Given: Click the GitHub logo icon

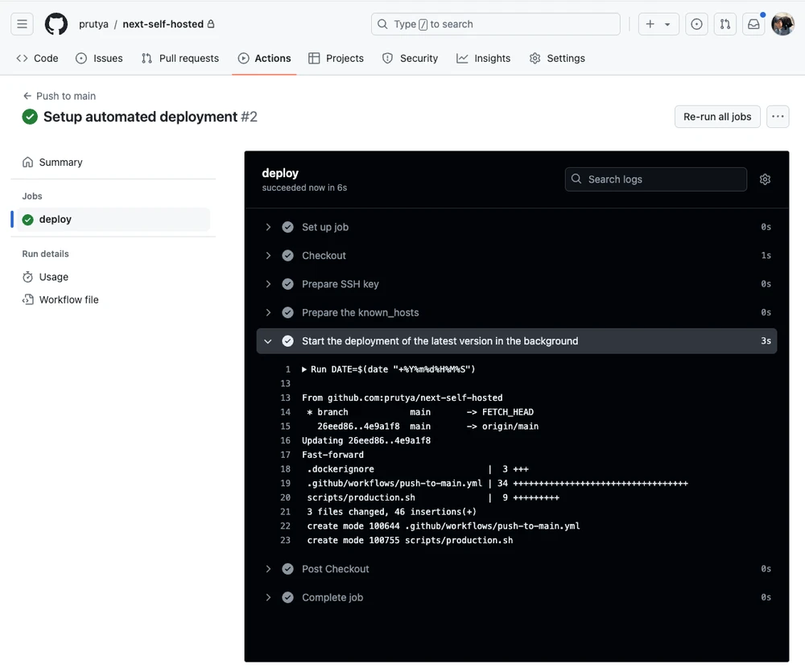Looking at the screenshot, I should pyautogui.click(x=56, y=24).
